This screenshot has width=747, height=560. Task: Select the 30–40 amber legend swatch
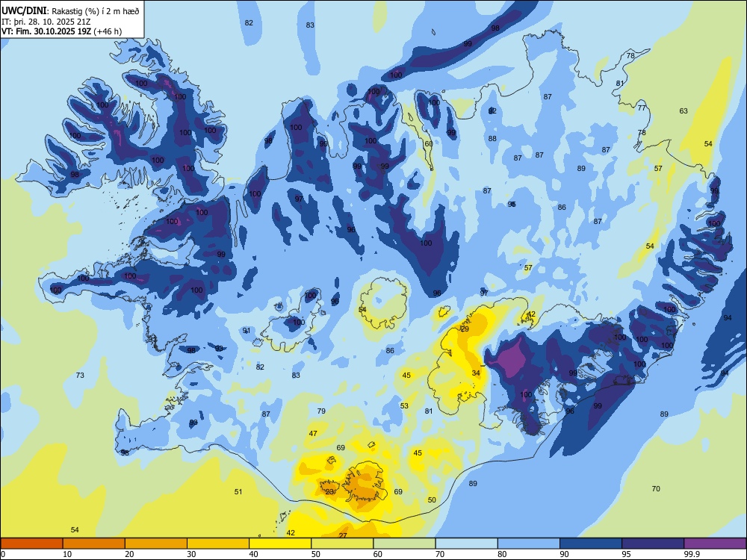218,544
